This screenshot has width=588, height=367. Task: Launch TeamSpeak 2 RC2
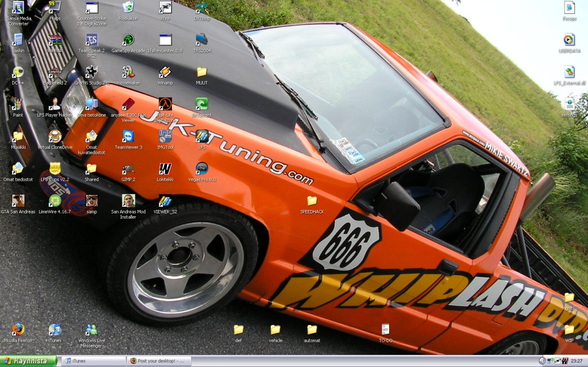pos(92,40)
